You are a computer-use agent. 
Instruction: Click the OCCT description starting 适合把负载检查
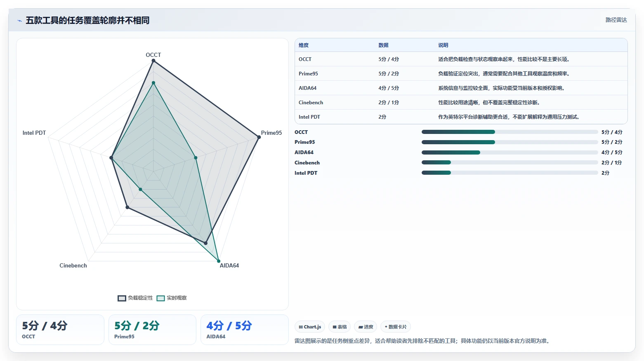(x=505, y=59)
